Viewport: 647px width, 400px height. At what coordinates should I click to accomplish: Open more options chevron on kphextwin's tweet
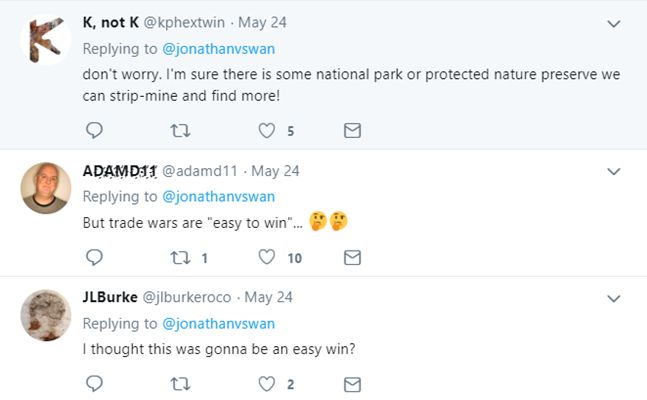coord(614,22)
